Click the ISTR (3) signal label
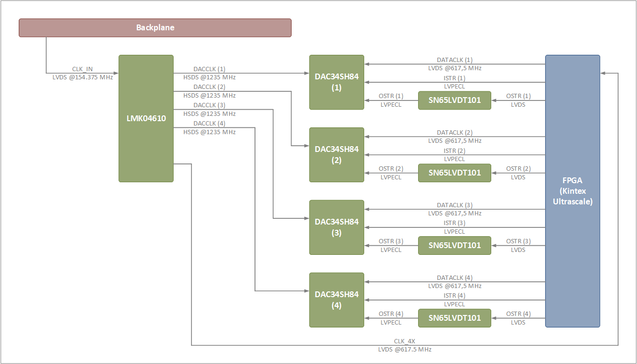Screen dimensions: 637x364 pos(455,224)
